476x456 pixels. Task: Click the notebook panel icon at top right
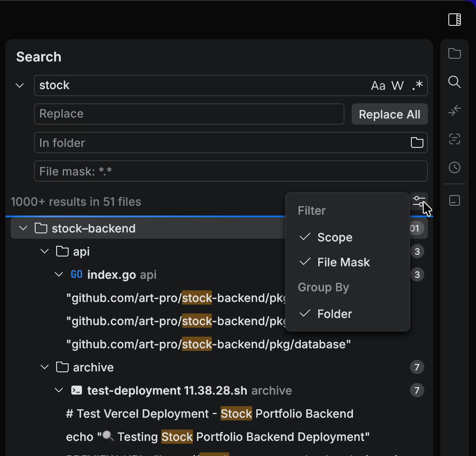454,20
